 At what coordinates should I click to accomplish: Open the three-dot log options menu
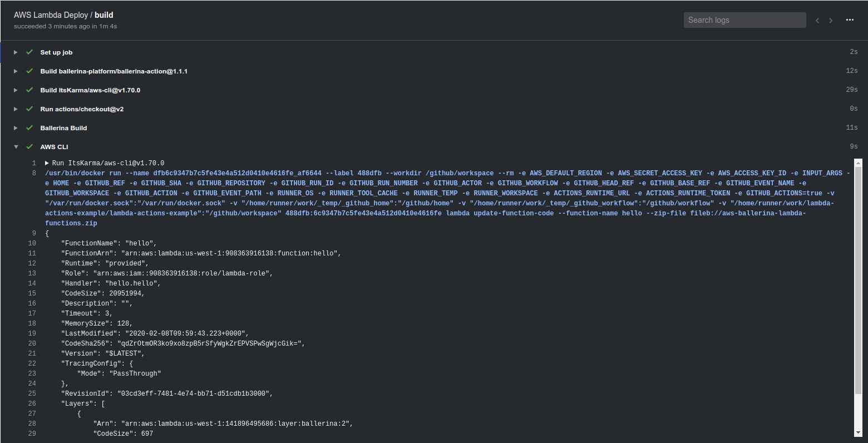(850, 20)
